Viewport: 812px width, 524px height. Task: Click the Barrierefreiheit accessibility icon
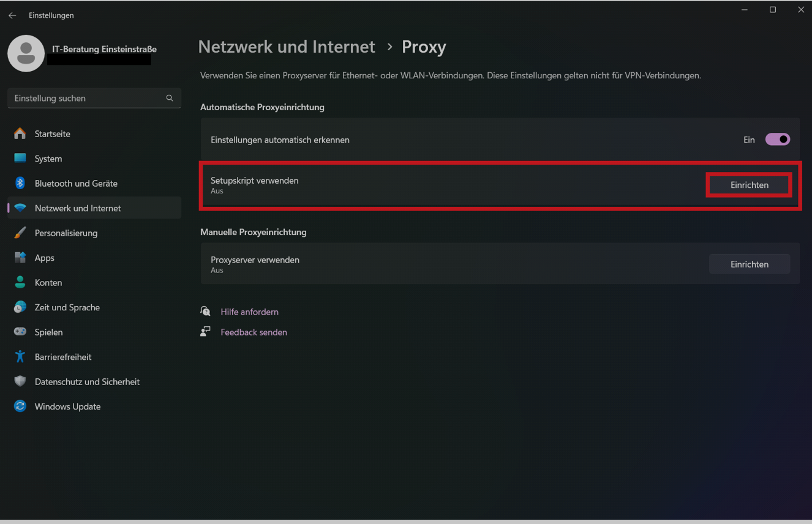click(20, 357)
